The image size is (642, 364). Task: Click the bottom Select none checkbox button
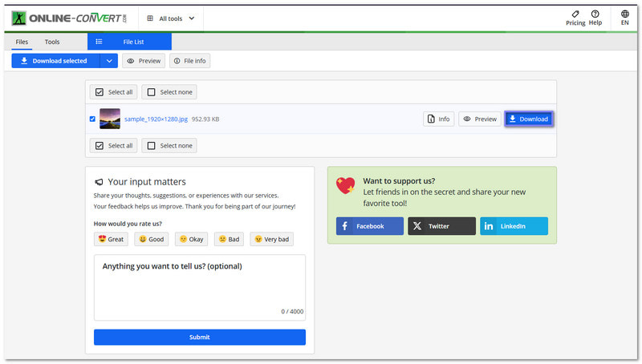pos(169,146)
